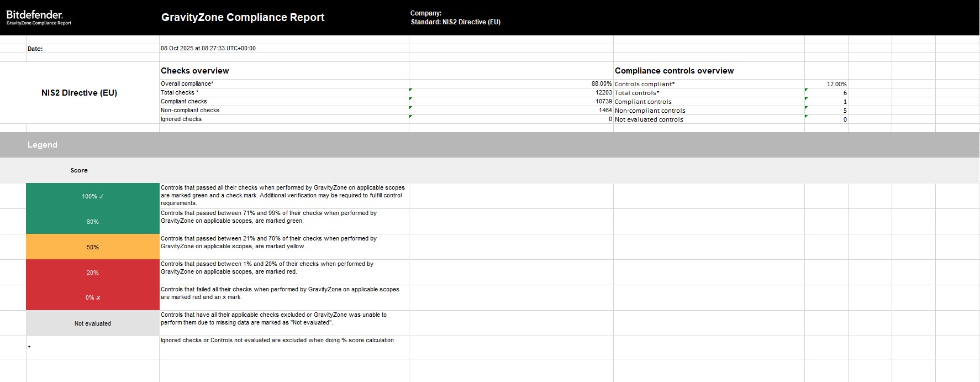Select the NIS2 Directive (EU) merged cell
Image resolution: width=980 pixels, height=382 pixels.
[x=80, y=93]
